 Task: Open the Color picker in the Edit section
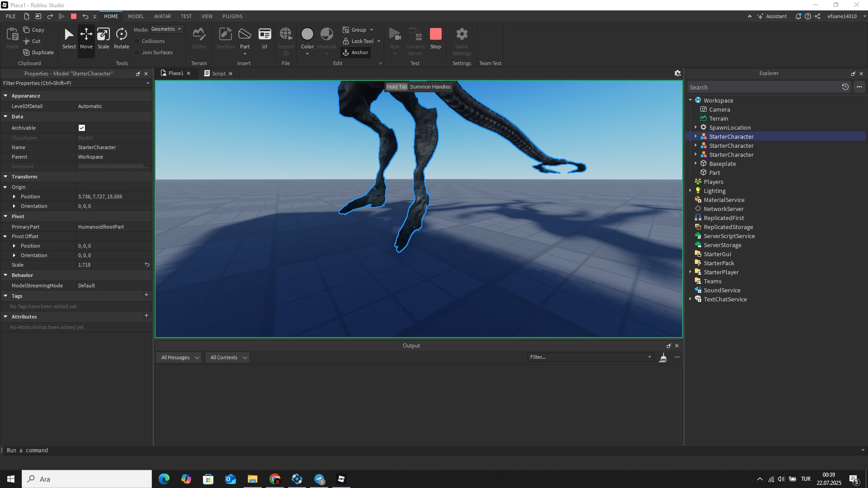(307, 36)
